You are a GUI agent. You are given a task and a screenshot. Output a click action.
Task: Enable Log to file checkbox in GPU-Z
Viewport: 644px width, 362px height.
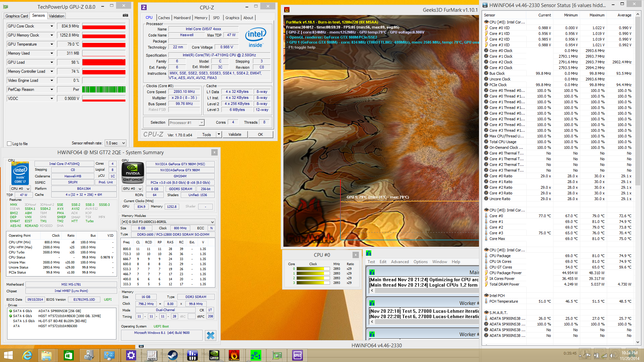(9, 144)
